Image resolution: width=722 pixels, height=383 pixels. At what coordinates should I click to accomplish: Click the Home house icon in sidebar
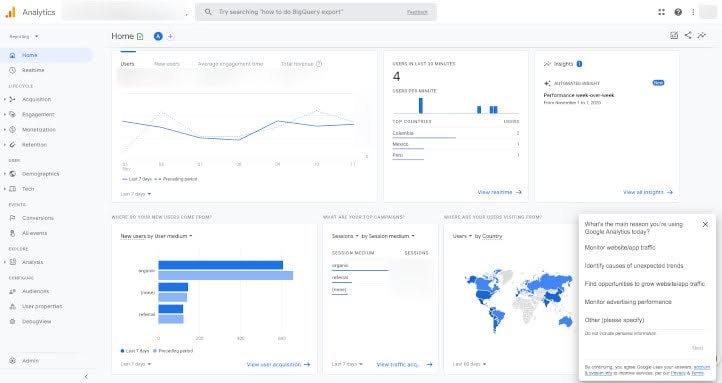coord(12,55)
